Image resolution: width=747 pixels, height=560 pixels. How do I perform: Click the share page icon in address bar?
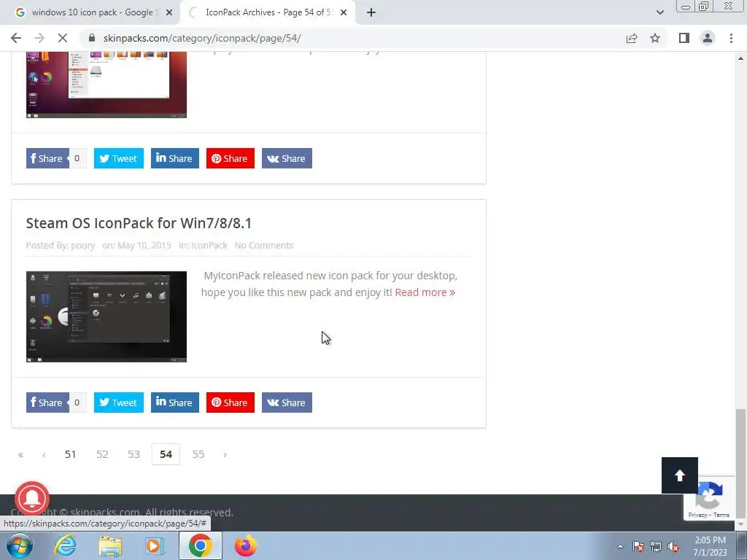632,38
